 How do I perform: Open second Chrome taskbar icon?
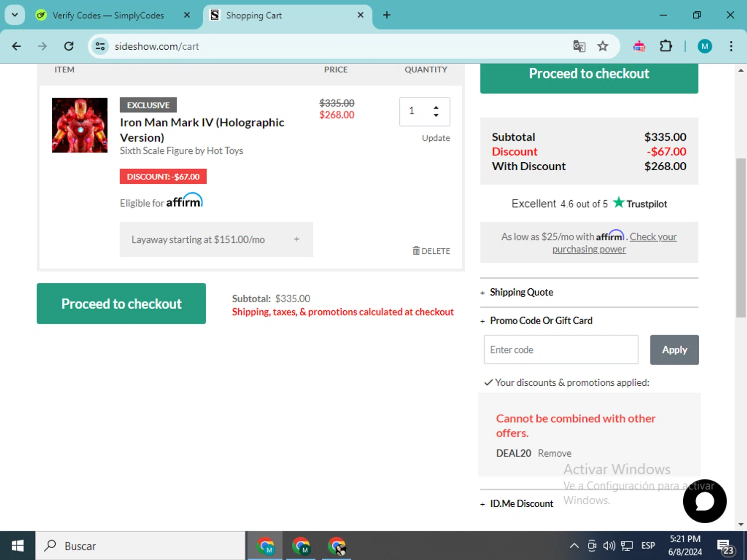tap(301, 546)
